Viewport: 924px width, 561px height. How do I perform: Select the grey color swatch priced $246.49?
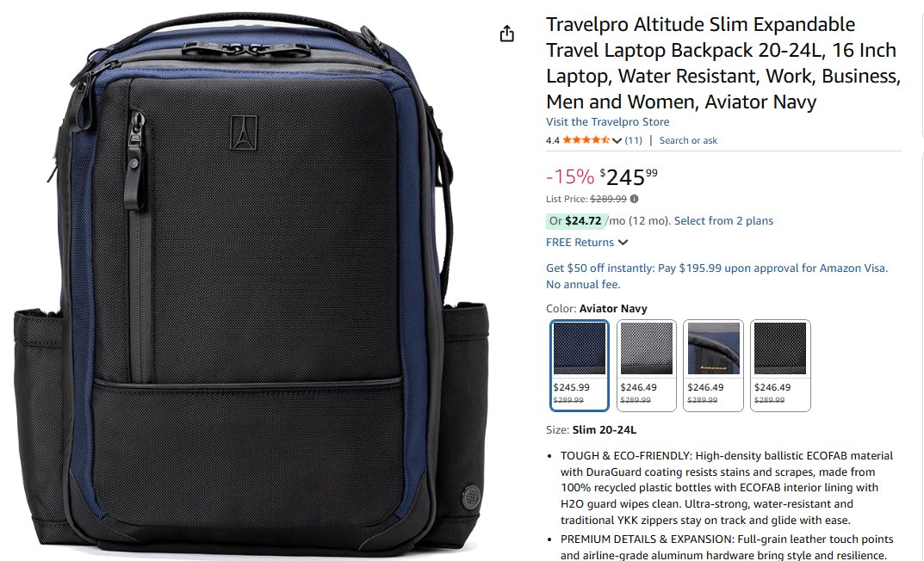647,365
